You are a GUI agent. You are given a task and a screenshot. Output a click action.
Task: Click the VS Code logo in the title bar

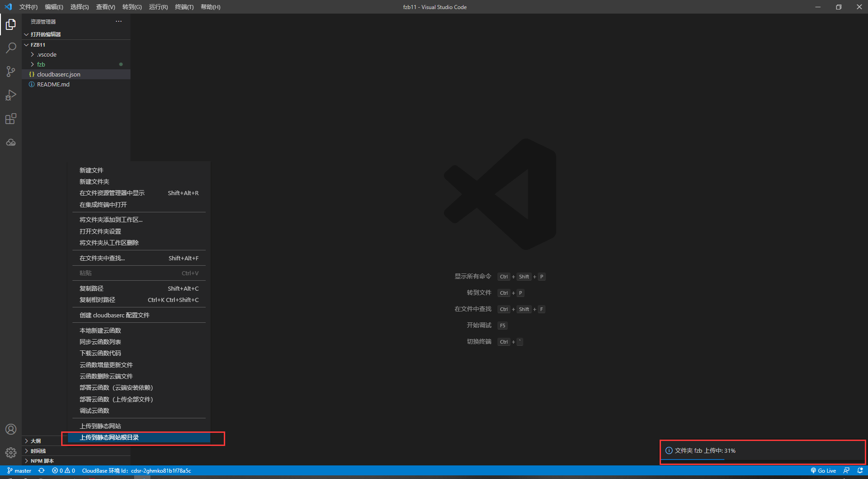click(x=8, y=7)
